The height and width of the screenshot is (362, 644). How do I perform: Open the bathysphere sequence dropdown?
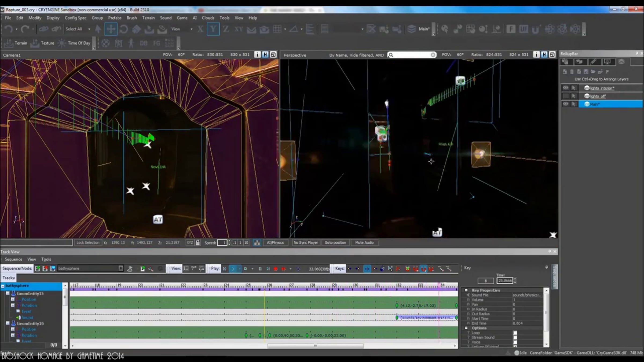point(90,268)
